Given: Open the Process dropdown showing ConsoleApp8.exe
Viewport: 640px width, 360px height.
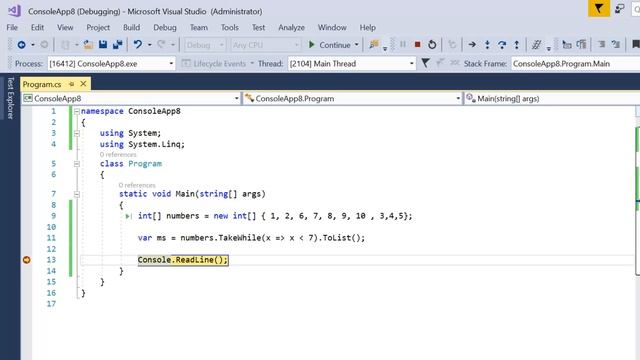Looking at the screenshot, I should click(x=111, y=64).
